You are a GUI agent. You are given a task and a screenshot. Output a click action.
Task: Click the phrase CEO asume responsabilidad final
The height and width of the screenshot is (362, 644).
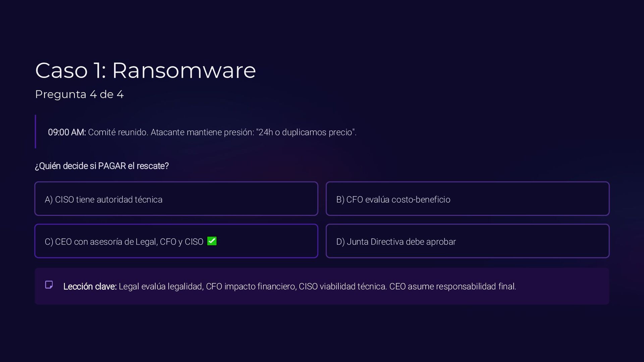(452, 287)
